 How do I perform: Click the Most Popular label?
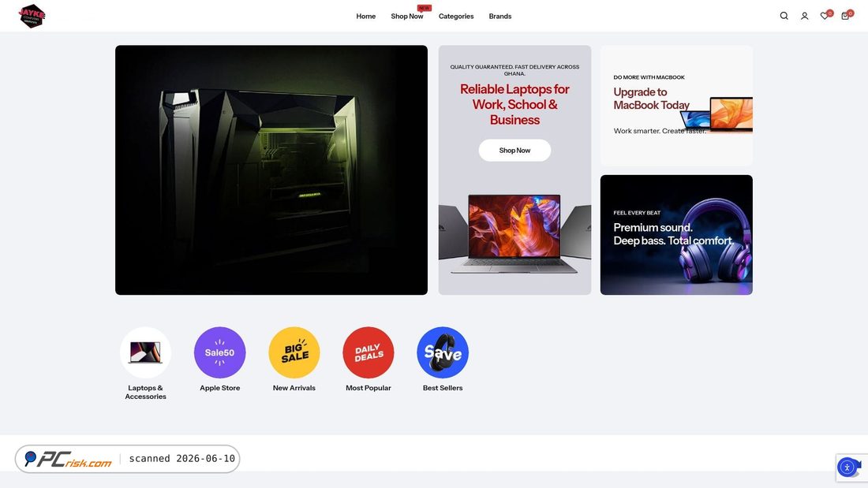pyautogui.click(x=369, y=388)
